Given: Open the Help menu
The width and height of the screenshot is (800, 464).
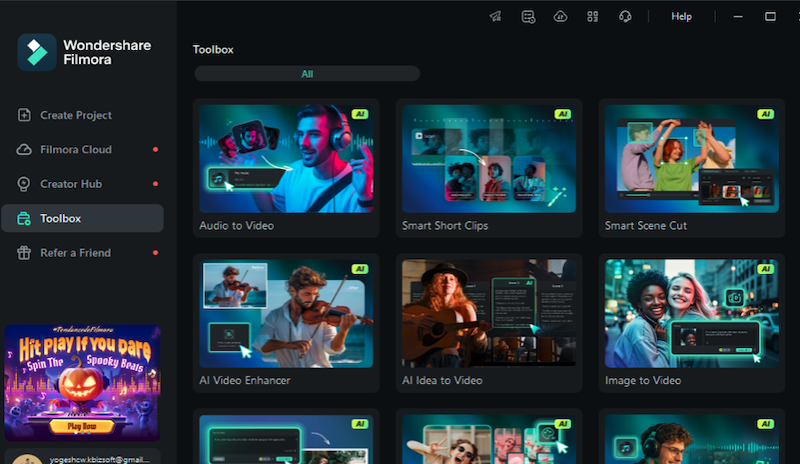Looking at the screenshot, I should click(x=681, y=17).
